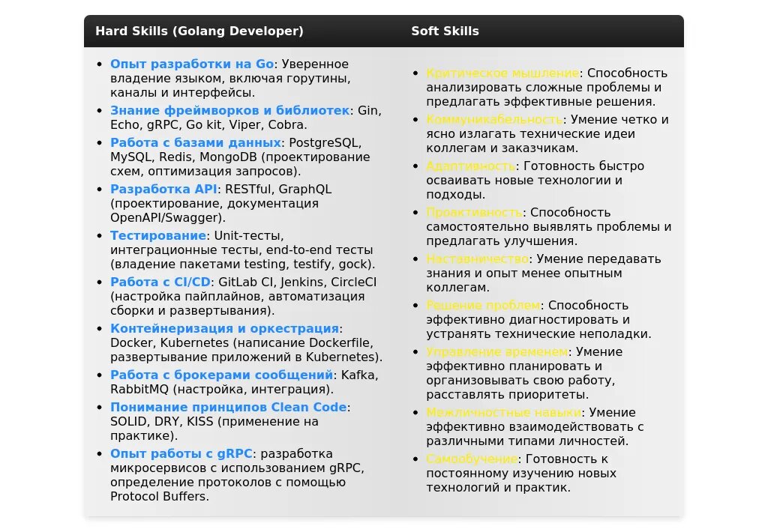
Task: Click 'Понимание принципов Clean Code' heading
Action: coord(228,407)
